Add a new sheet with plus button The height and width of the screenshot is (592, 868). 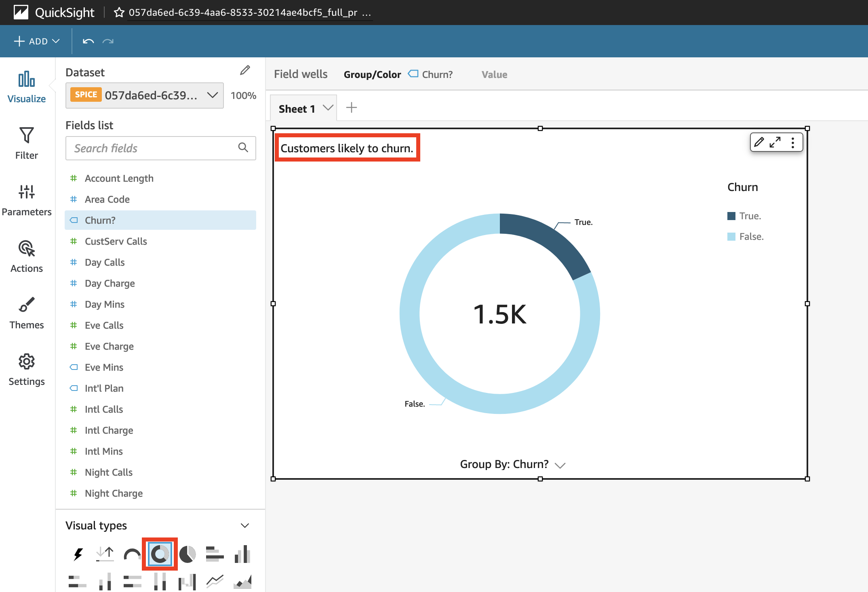click(352, 108)
